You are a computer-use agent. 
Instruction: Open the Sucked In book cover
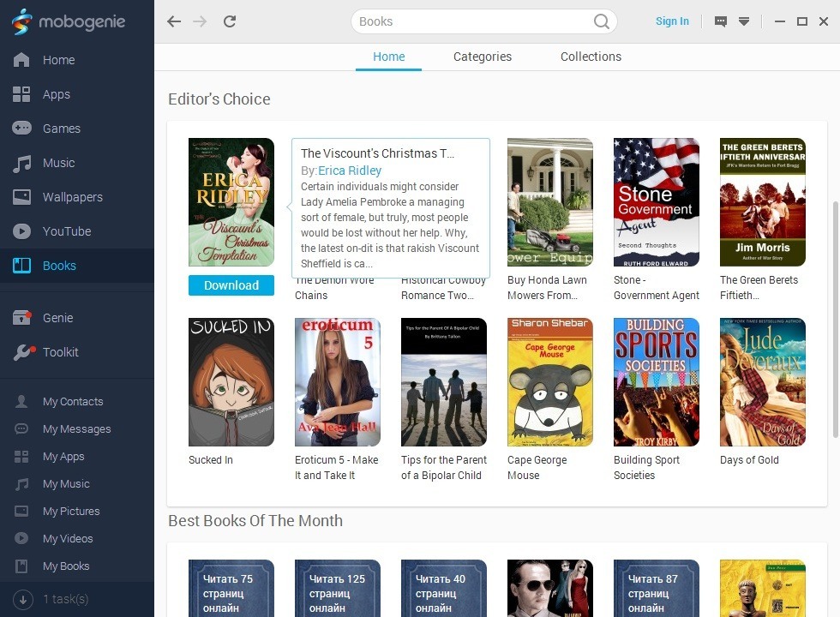tap(231, 381)
